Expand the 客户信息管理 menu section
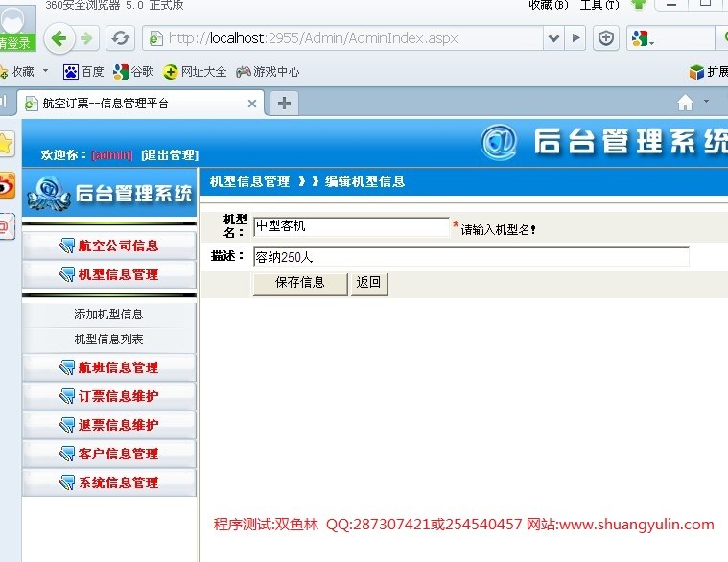Screen dimensions: 728x562 [x=109, y=454]
